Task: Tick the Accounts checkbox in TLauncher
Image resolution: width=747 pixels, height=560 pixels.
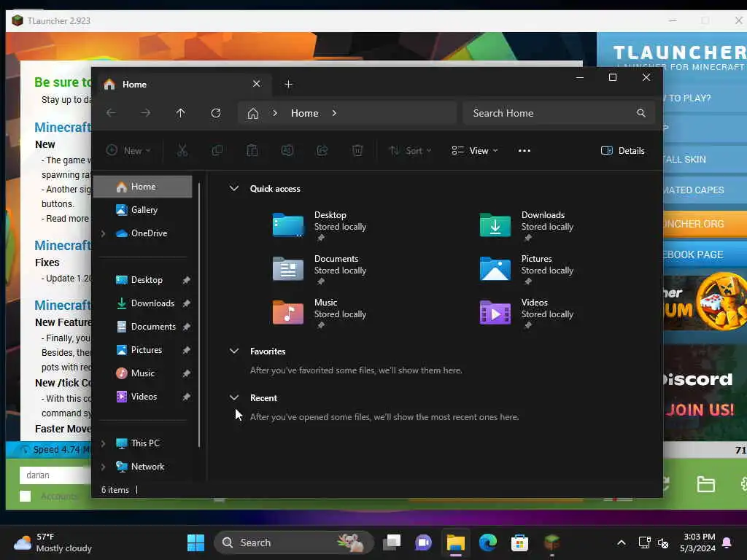Action: [26, 496]
